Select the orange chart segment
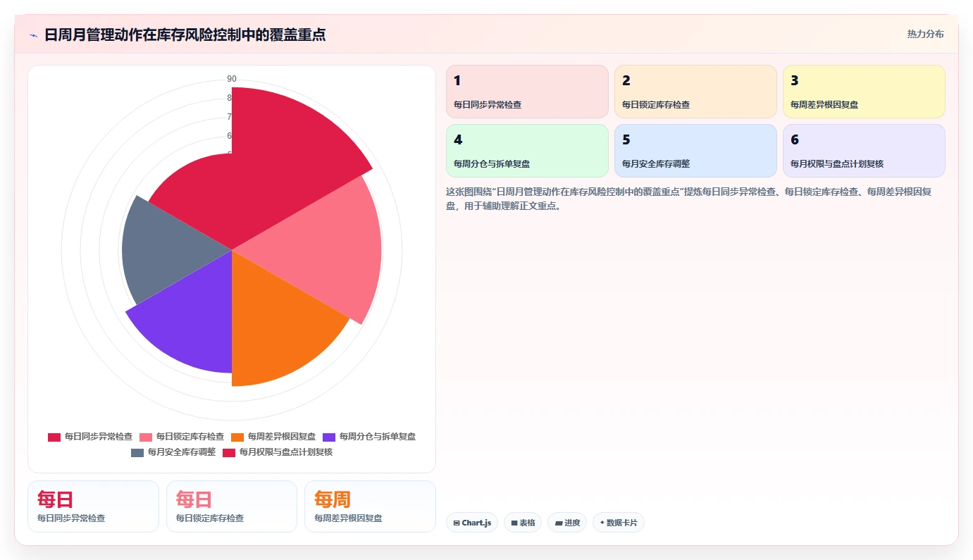Viewport: 973px width, 560px height. (275, 325)
